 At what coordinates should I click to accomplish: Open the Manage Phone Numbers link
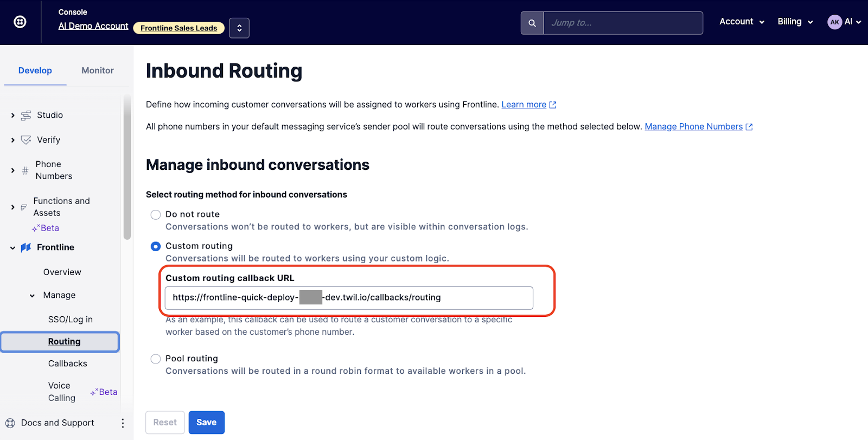(693, 126)
